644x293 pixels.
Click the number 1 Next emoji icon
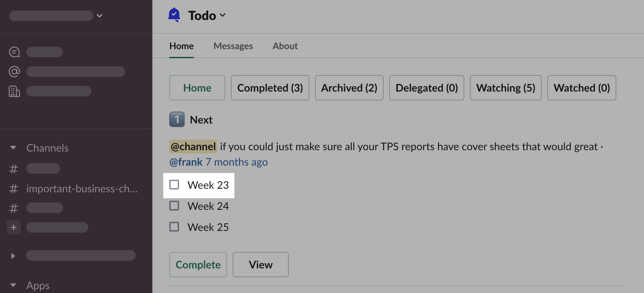pos(177,120)
